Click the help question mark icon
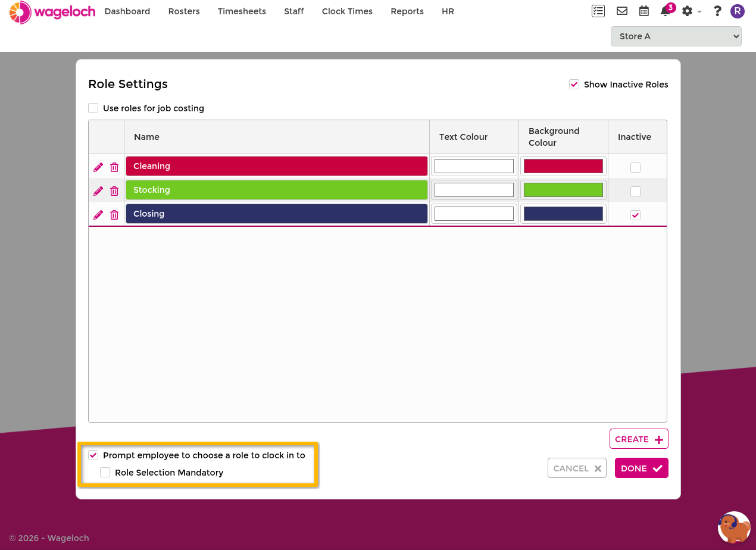This screenshot has width=756, height=550. (x=717, y=11)
